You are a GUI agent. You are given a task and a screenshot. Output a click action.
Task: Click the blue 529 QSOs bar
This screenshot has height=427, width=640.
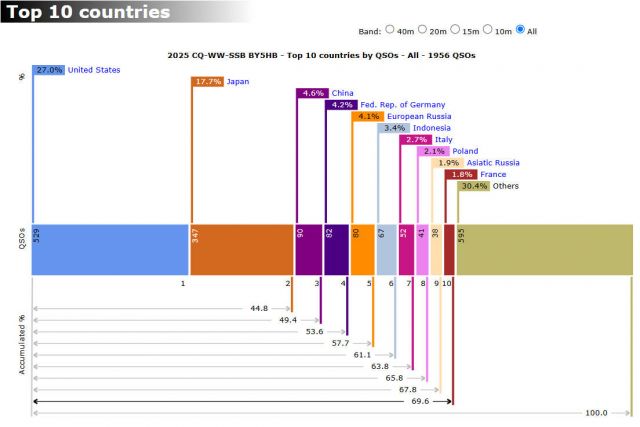tap(110, 249)
